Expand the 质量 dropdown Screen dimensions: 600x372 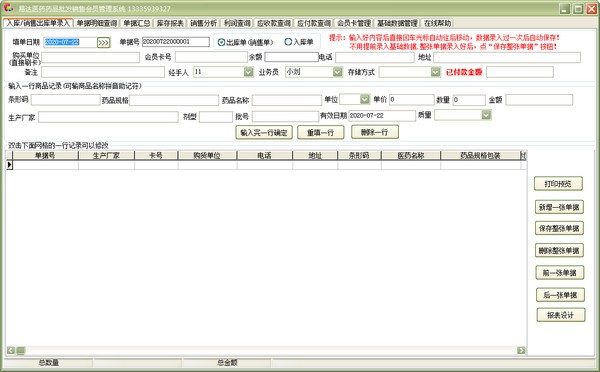(x=486, y=114)
